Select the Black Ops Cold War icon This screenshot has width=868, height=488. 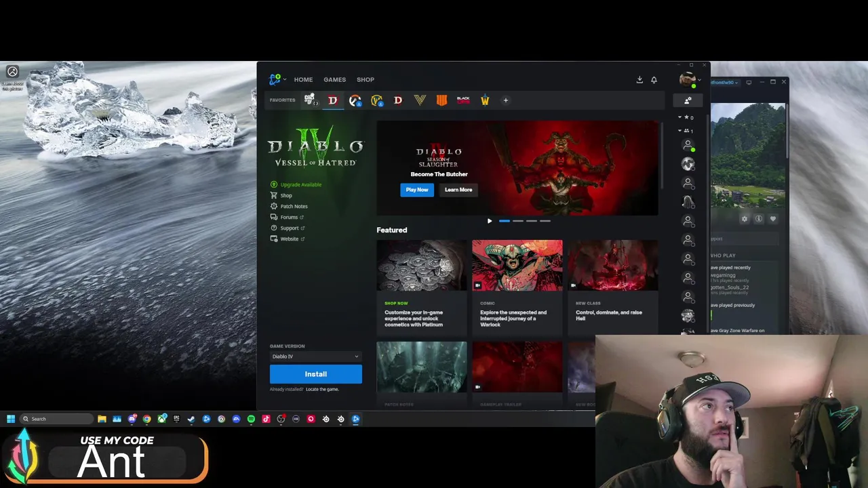point(463,100)
